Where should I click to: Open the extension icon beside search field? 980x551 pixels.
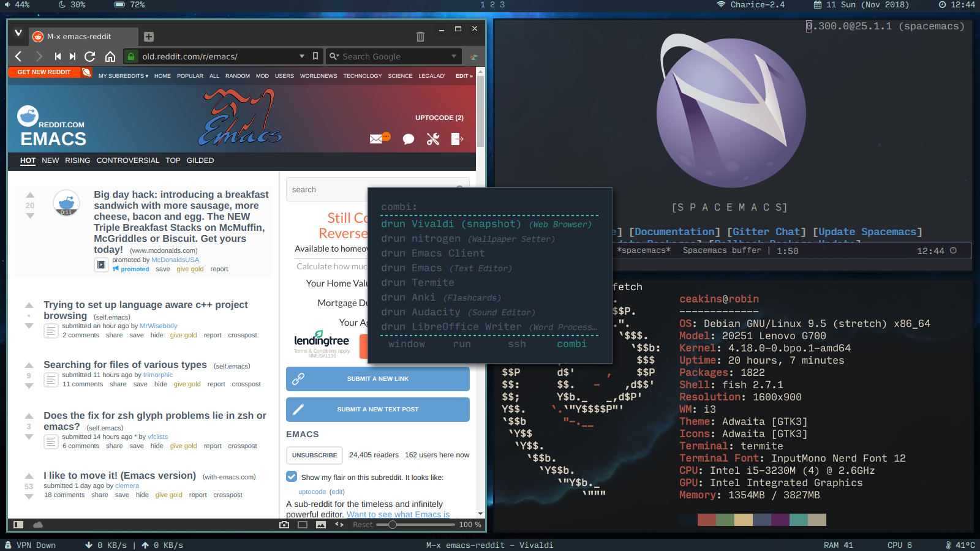coord(473,57)
